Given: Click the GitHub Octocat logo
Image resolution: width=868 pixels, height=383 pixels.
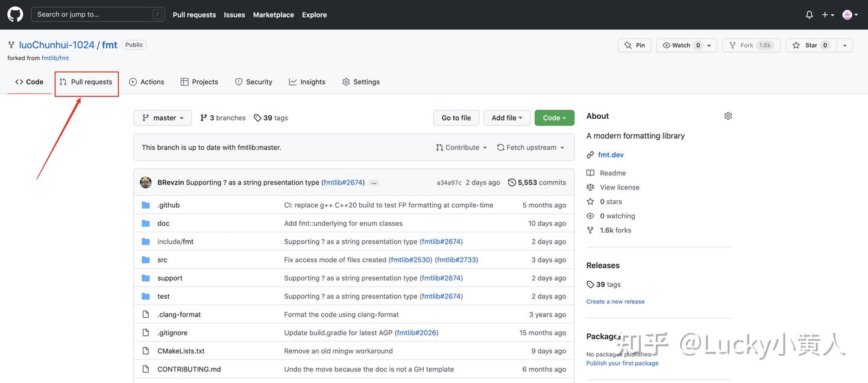Looking at the screenshot, I should [15, 14].
